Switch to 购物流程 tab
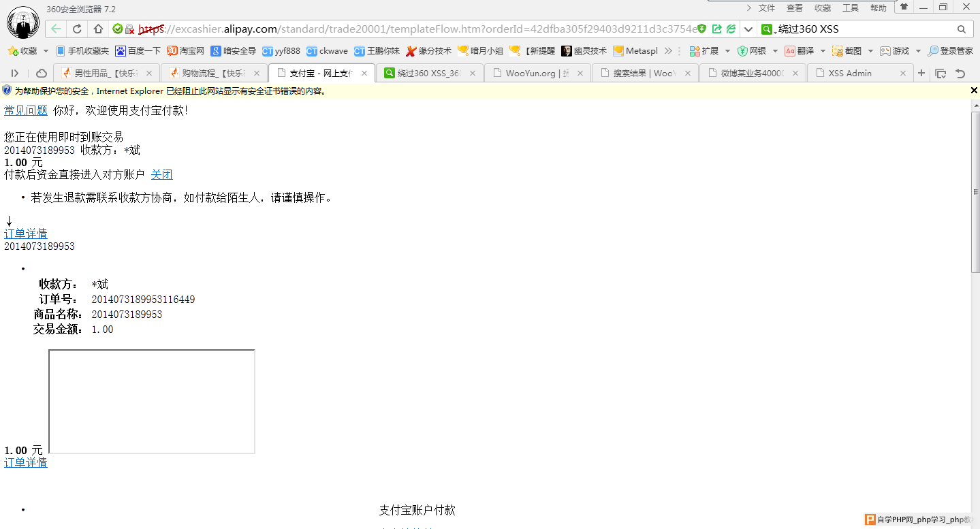980x529 pixels. [214, 74]
